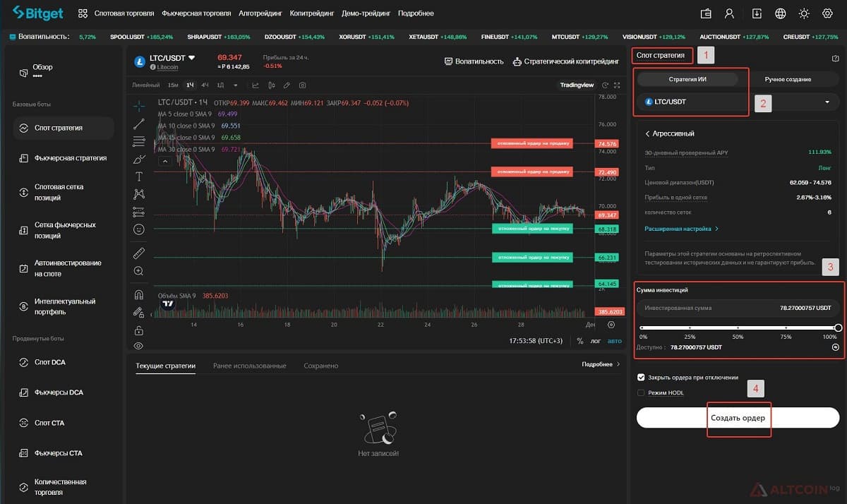847x504 pixels.
Task: Enable the Режим HODL checkbox
Action: coord(641,392)
